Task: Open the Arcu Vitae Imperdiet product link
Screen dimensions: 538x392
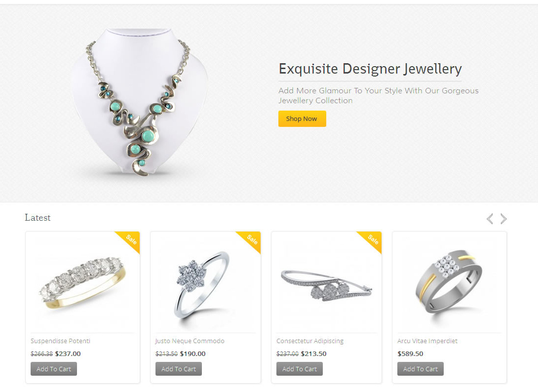Action: (427, 341)
